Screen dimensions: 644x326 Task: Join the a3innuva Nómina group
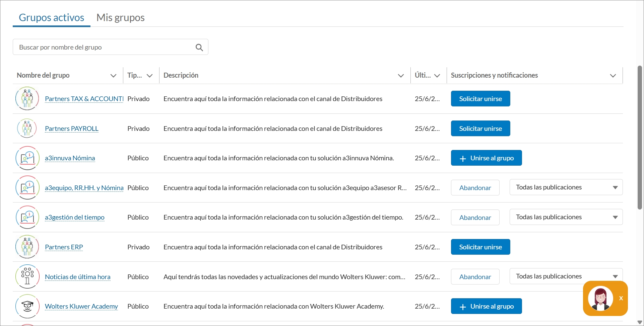tap(486, 158)
